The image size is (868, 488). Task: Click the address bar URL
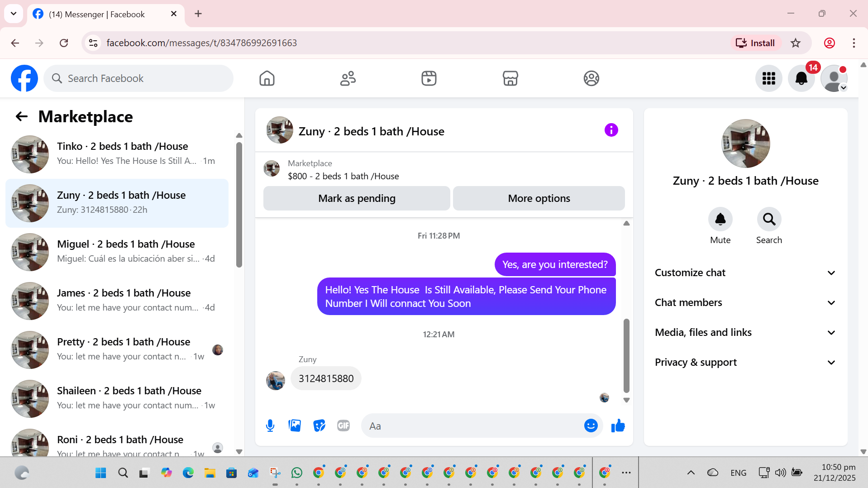pos(201,43)
